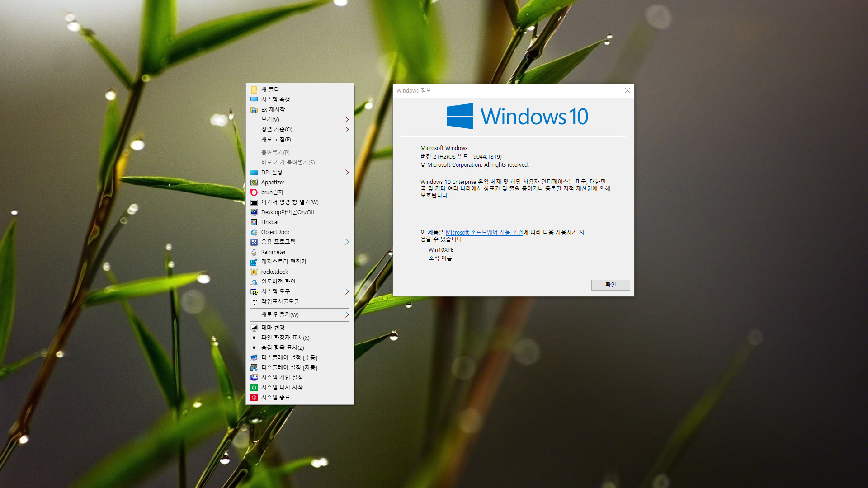Viewport: 868px width, 488px height.
Task: Click the red 시스템 종료 icon
Action: coord(254,397)
